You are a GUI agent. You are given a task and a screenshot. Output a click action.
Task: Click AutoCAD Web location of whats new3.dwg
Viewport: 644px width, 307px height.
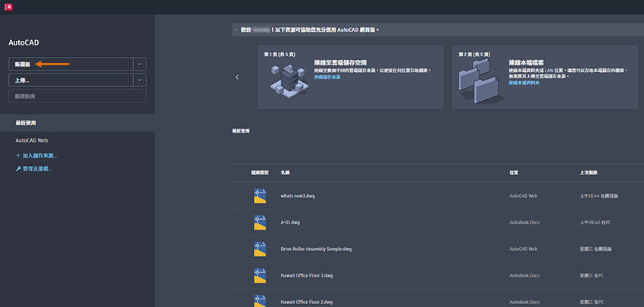click(524, 196)
